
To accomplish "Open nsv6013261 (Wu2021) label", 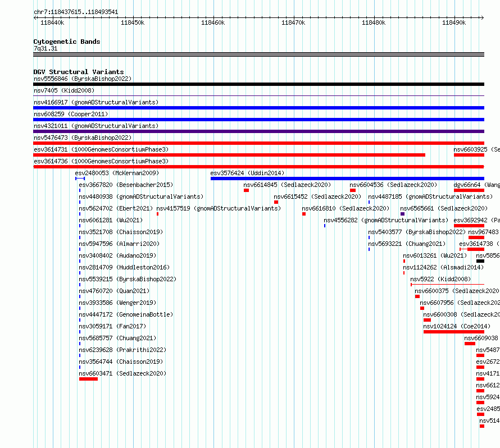I will pyautogui.click(x=435, y=255).
